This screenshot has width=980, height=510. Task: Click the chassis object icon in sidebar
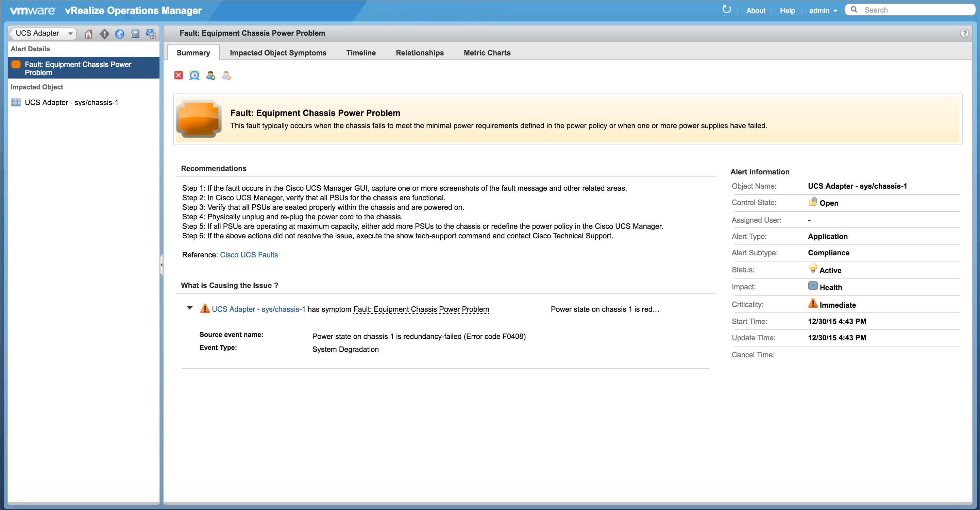click(x=16, y=102)
